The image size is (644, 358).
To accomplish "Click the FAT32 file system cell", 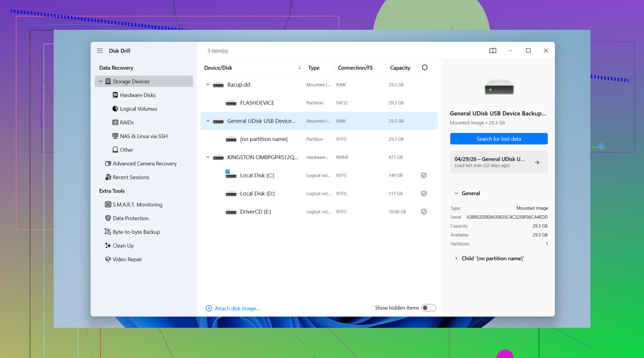I will click(x=342, y=103).
